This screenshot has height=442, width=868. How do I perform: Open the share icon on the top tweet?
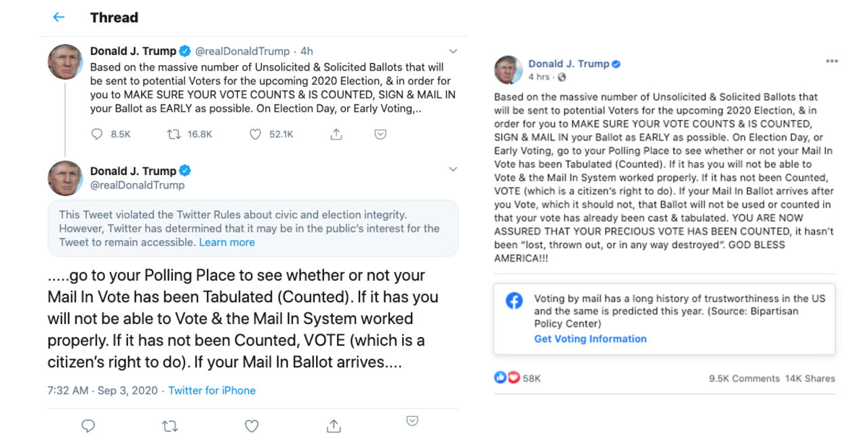point(336,134)
